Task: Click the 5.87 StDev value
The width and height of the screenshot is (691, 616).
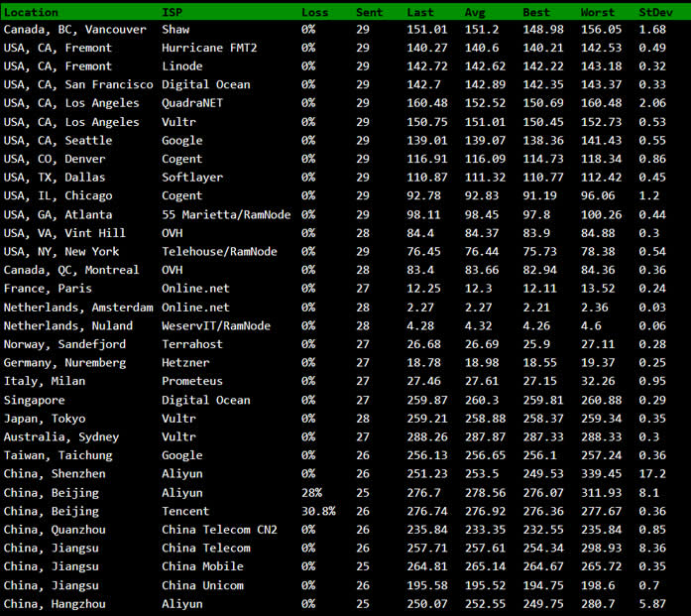Action: pos(652,604)
